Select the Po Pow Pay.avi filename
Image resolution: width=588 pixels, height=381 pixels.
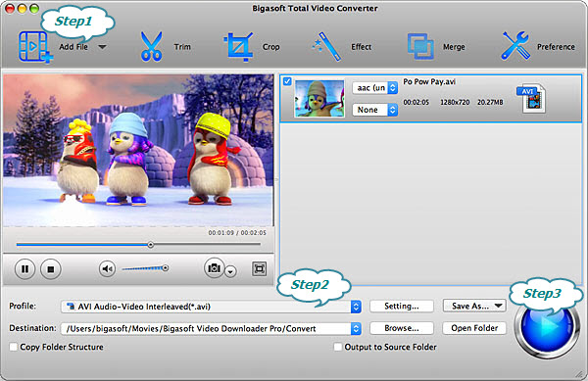429,81
